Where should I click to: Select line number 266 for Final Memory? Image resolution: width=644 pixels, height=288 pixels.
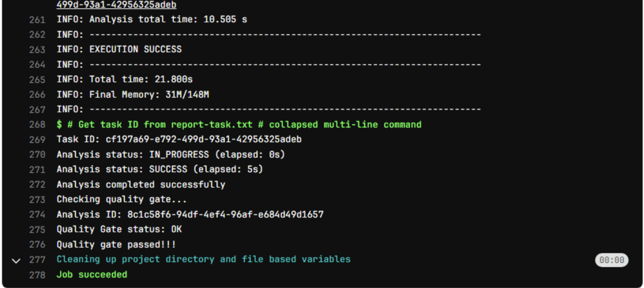[x=37, y=95]
